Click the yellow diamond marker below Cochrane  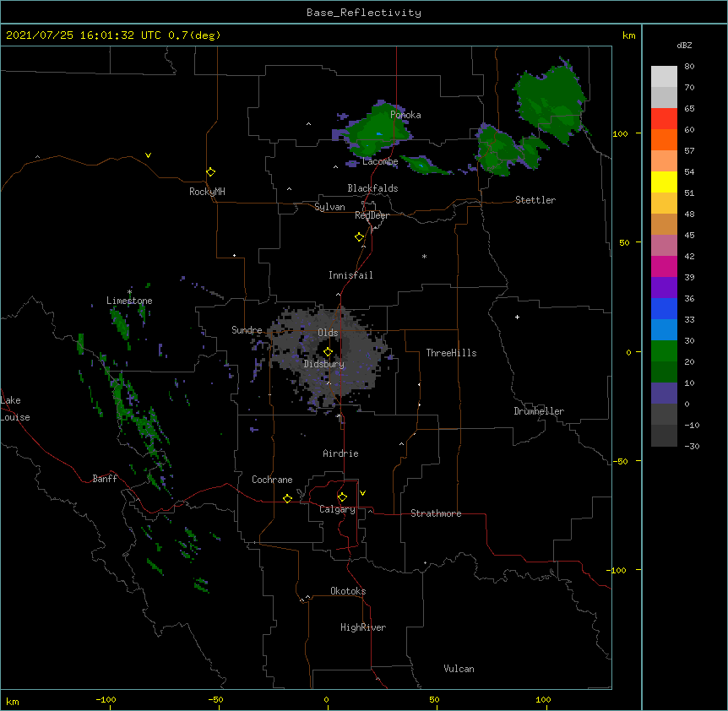287,498
